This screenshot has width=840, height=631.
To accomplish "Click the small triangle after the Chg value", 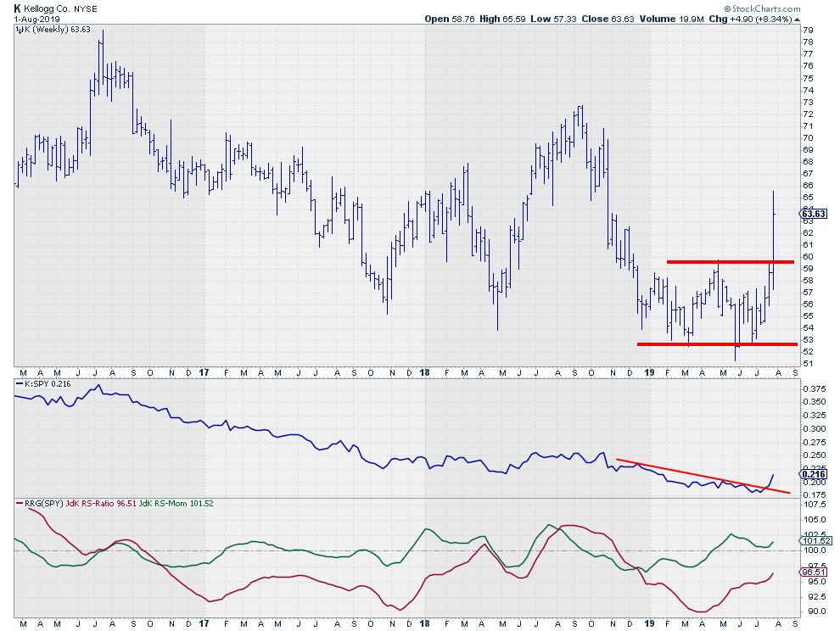I will tap(798, 20).
